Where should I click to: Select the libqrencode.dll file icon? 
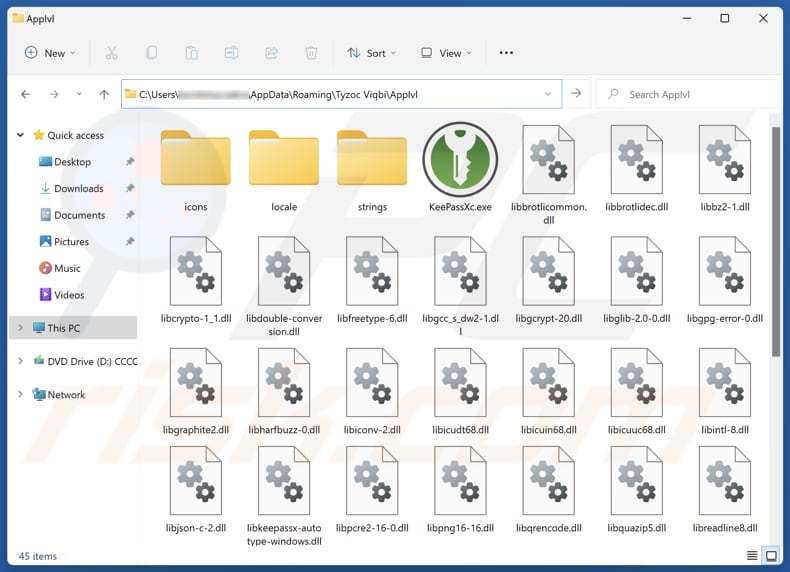coord(549,481)
